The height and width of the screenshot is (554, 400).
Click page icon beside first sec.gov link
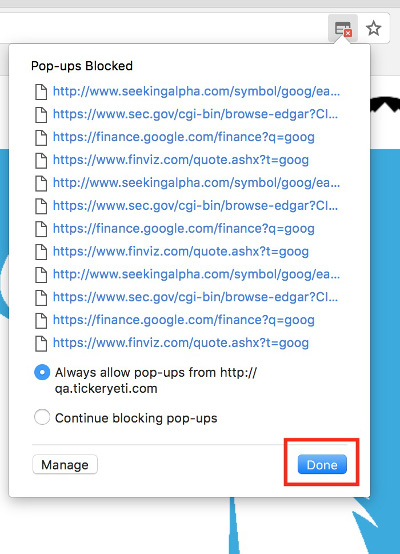[x=41, y=115]
